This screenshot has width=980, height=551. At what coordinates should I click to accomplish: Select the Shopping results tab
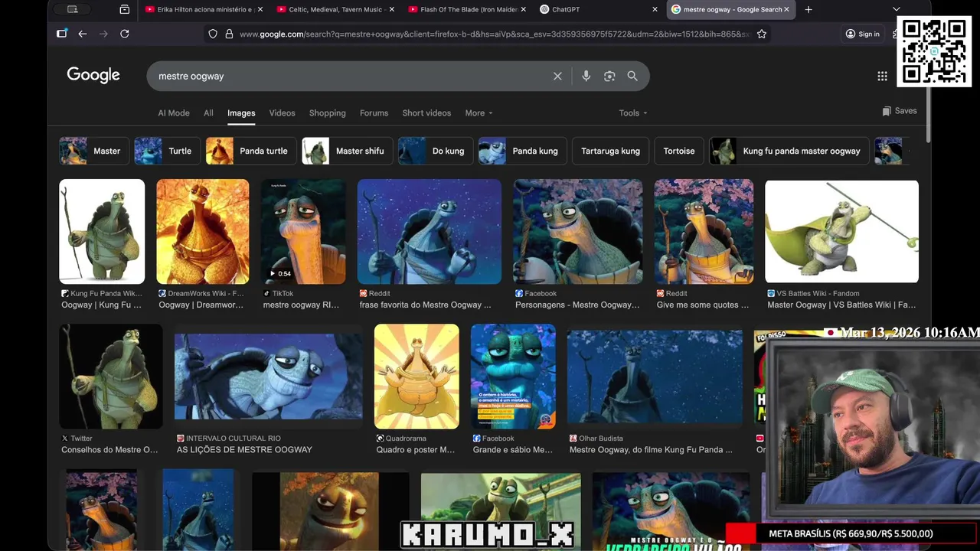[328, 113]
